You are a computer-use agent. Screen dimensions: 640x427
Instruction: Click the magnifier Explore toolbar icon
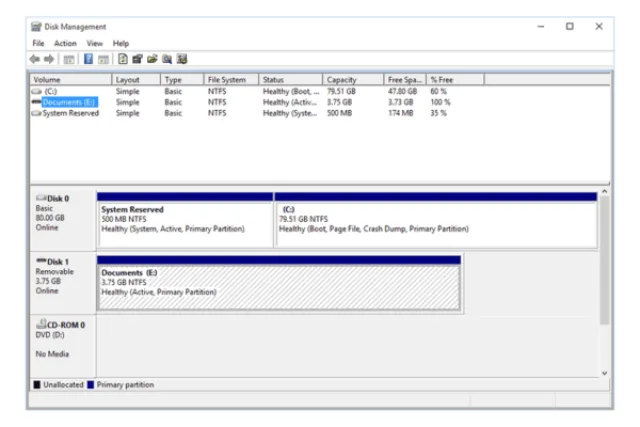pyautogui.click(x=167, y=59)
